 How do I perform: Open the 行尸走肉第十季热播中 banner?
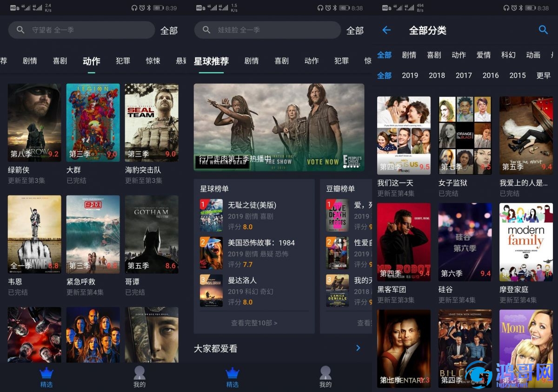[x=279, y=127]
